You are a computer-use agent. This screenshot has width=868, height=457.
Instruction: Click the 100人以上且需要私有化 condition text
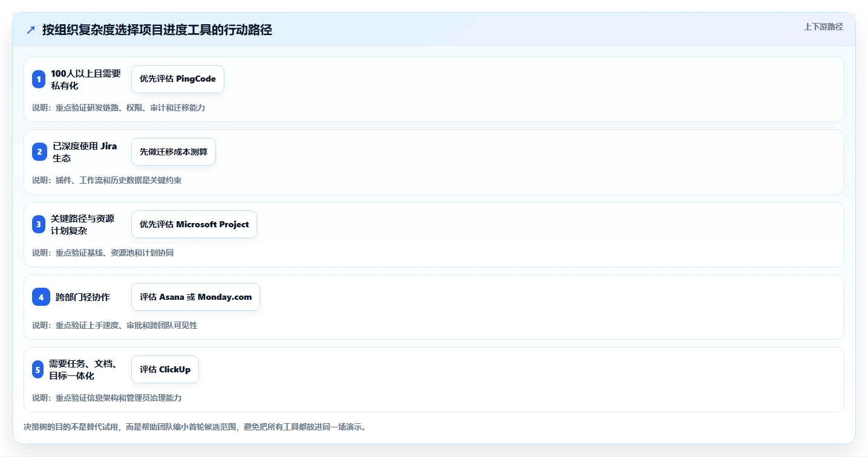pos(86,79)
